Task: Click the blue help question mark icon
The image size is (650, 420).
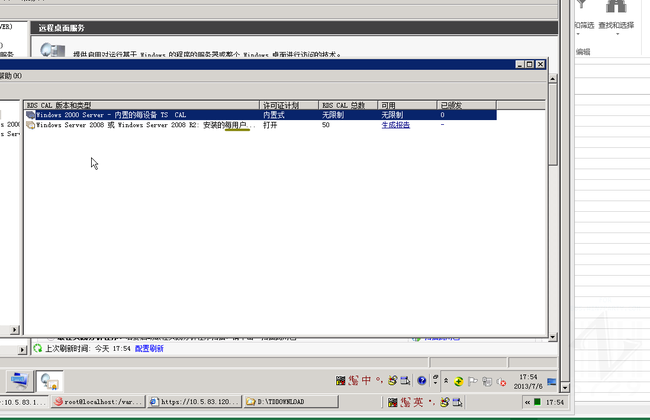Action: tap(422, 381)
